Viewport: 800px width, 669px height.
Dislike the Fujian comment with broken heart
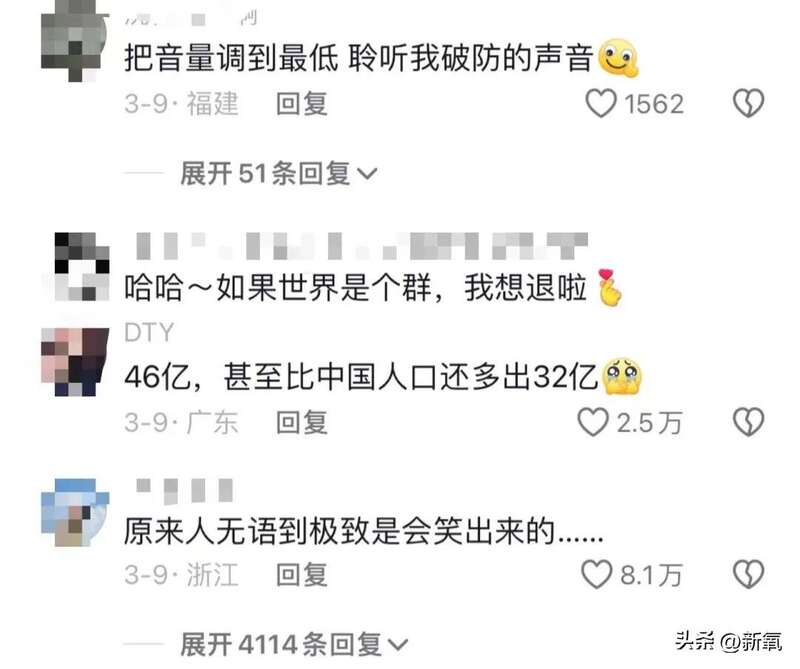(x=748, y=104)
